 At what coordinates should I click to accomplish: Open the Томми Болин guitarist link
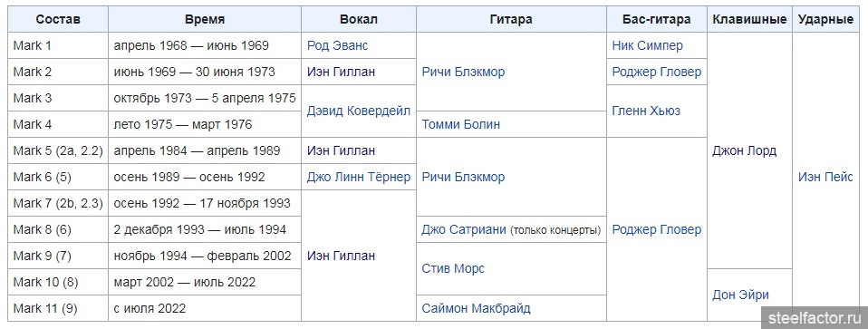(460, 124)
